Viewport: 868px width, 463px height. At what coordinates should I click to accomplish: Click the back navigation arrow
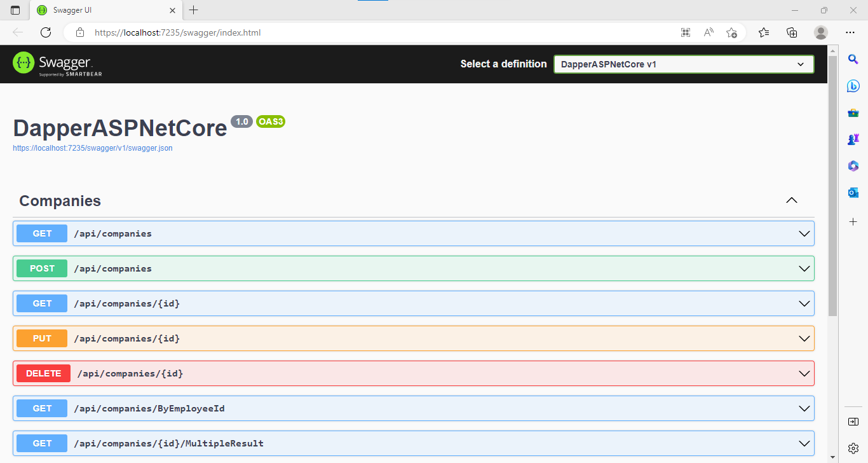click(18, 32)
